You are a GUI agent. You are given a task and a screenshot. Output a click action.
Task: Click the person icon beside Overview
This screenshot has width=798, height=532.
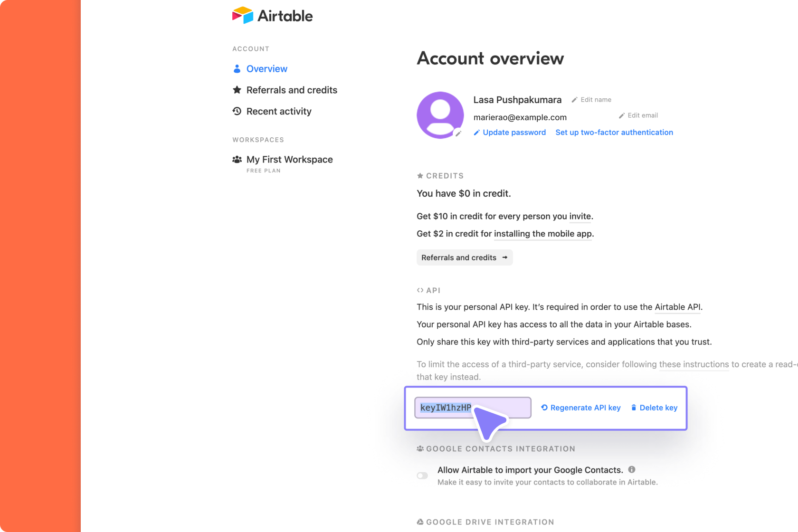(237, 69)
